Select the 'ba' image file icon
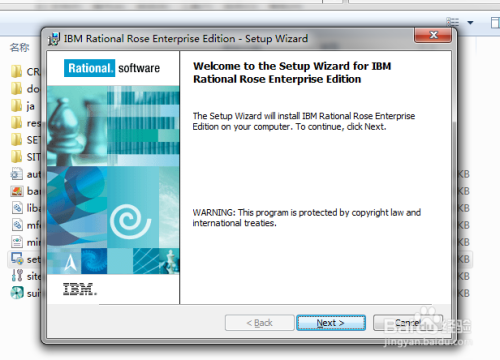Image resolution: width=500 pixels, height=360 pixels. click(16, 191)
